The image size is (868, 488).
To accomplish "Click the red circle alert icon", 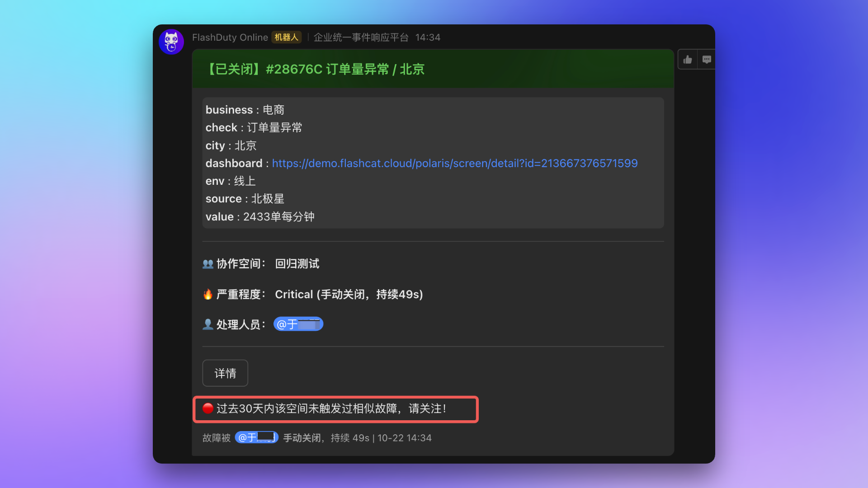I will tap(208, 408).
